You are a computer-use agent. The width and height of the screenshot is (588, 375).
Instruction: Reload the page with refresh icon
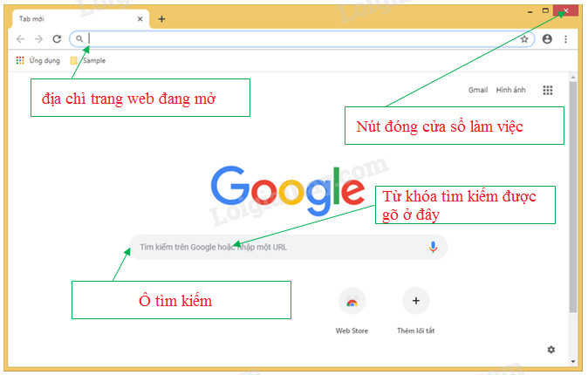coord(57,39)
